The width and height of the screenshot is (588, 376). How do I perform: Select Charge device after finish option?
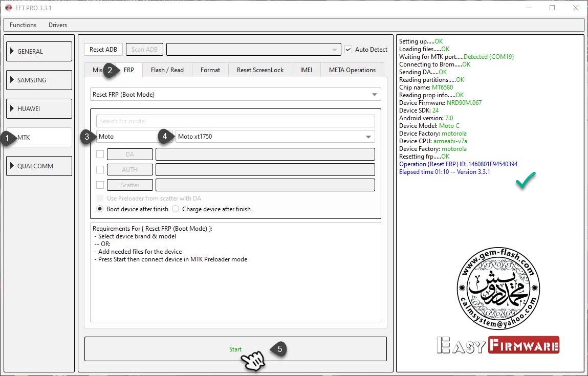pos(176,209)
